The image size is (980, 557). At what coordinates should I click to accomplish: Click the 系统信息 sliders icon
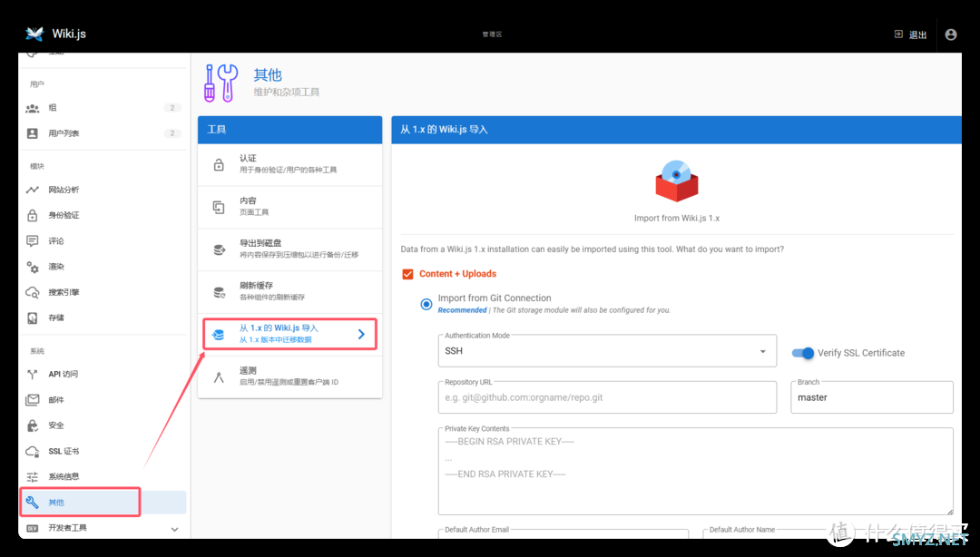[33, 476]
